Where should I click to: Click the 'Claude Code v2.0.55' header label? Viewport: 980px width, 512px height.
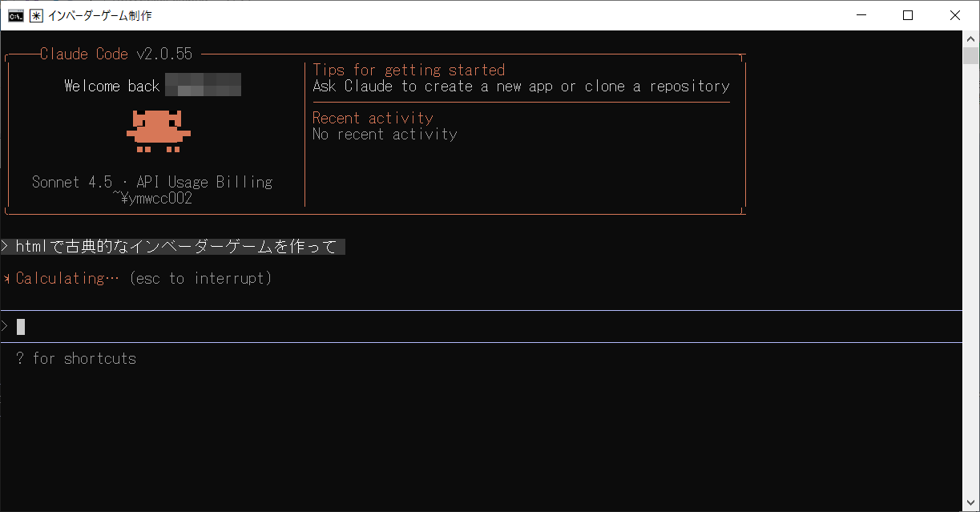(x=116, y=54)
